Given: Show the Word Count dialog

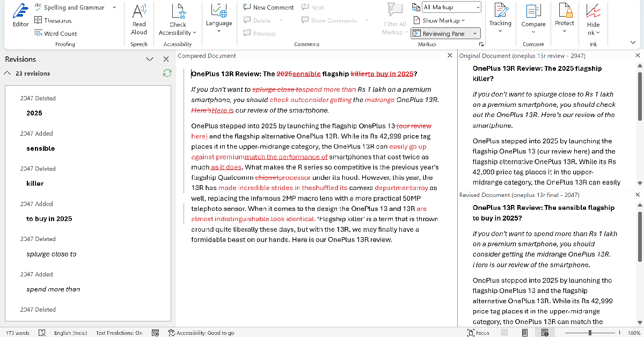Looking at the screenshot, I should click(x=56, y=33).
